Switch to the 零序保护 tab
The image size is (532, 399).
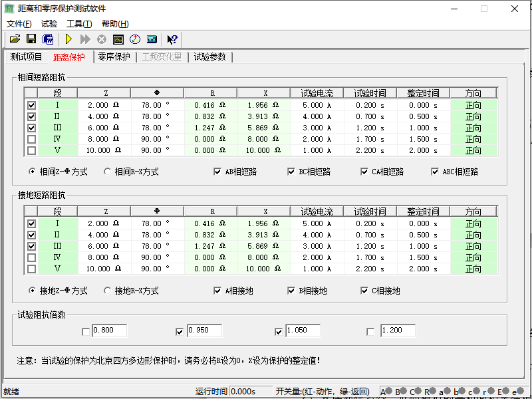point(114,57)
